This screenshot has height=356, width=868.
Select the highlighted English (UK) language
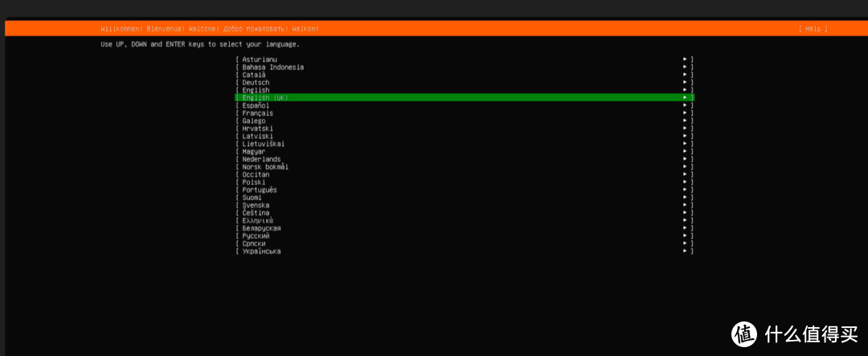[x=264, y=98]
